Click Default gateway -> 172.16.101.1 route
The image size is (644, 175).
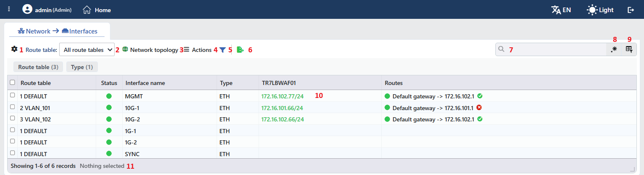coord(433,108)
